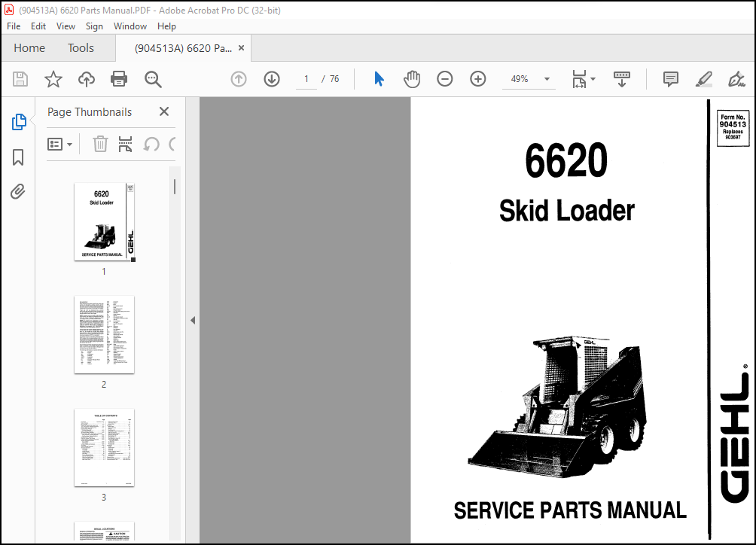Activate the hand pan tool
Screen dimensions: 756x545
tap(412, 79)
